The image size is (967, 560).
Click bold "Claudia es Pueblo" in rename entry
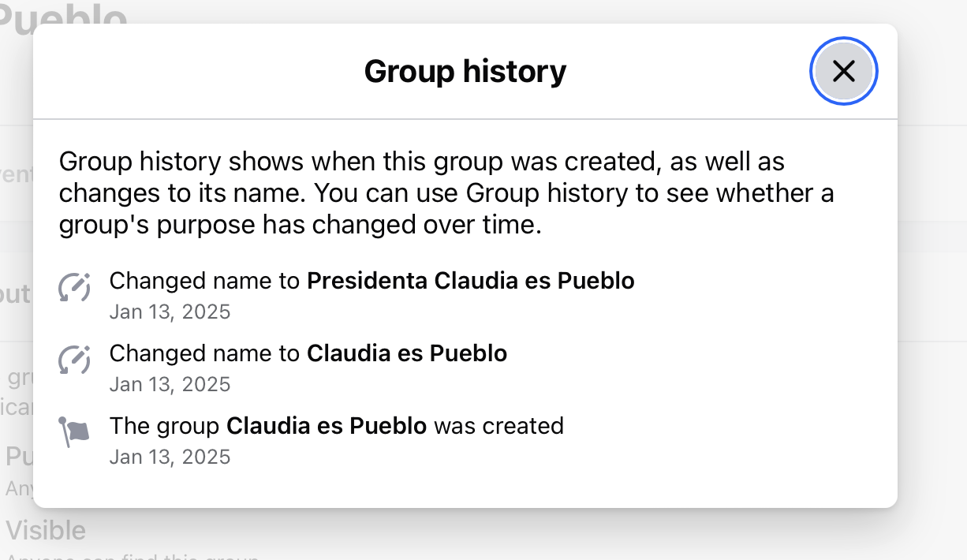pos(406,353)
